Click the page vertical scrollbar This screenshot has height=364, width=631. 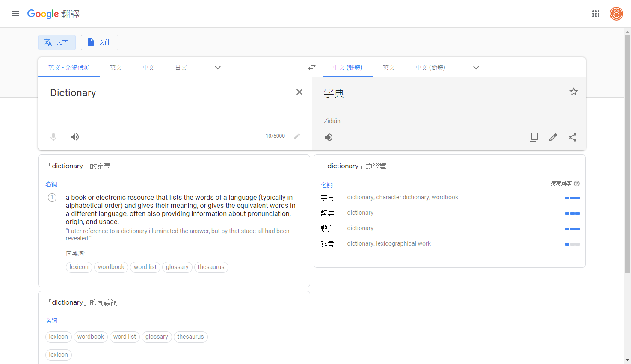coord(628,154)
